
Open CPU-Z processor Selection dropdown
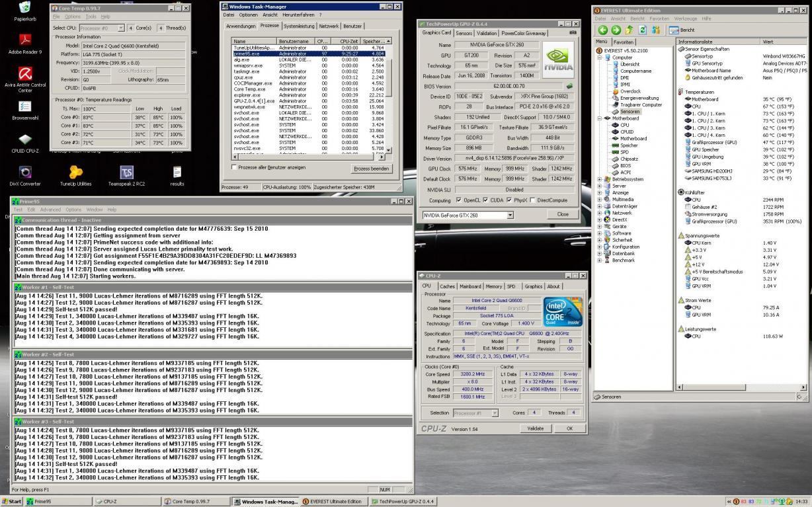point(494,412)
